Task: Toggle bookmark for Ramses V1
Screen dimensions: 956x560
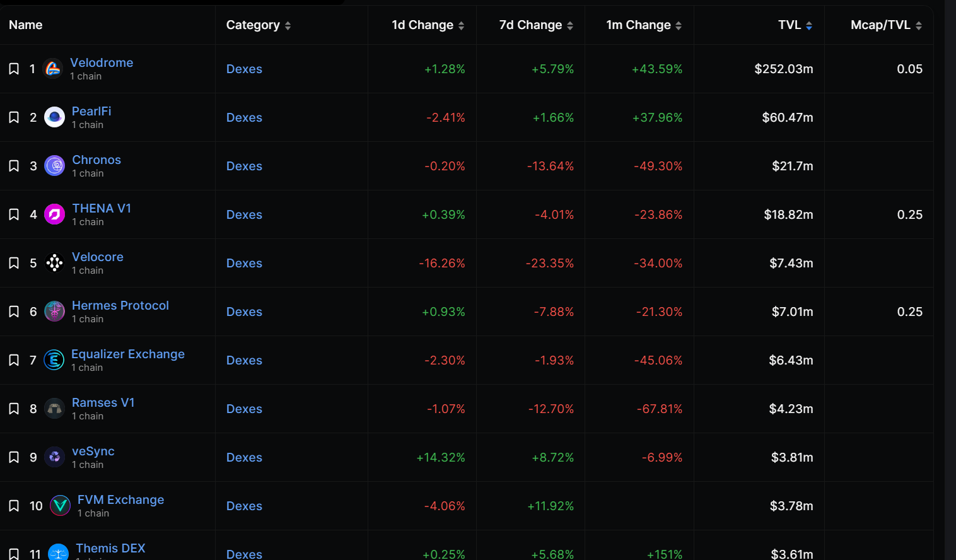Action: [x=14, y=409]
